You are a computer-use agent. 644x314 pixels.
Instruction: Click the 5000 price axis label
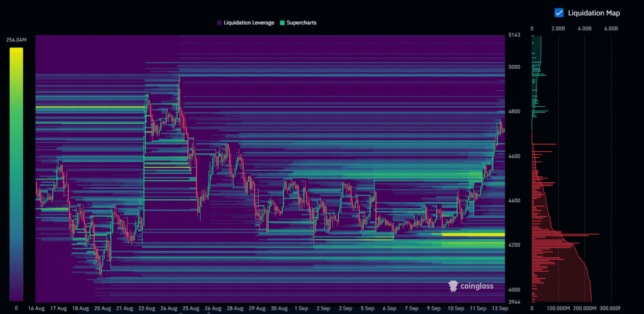514,67
